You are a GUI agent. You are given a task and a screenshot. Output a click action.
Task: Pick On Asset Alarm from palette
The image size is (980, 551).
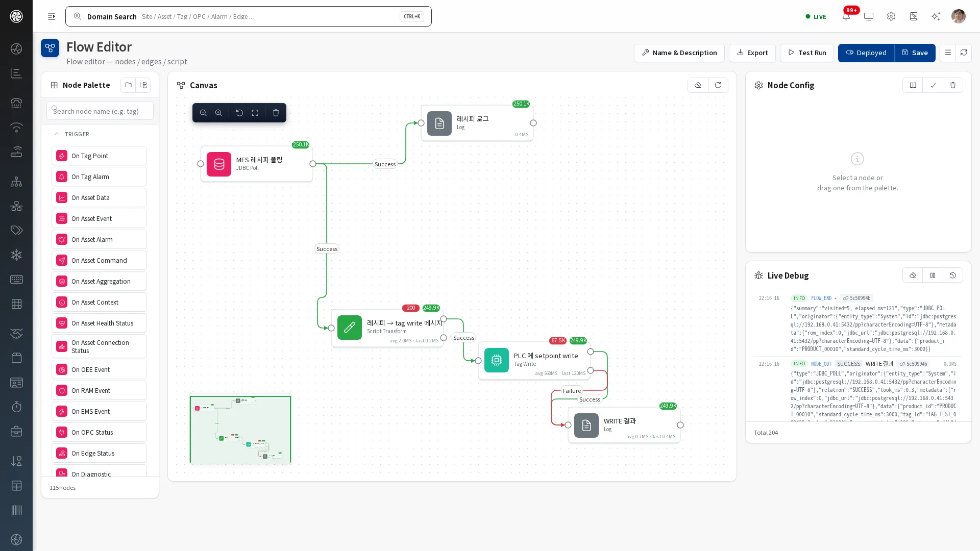click(x=99, y=239)
